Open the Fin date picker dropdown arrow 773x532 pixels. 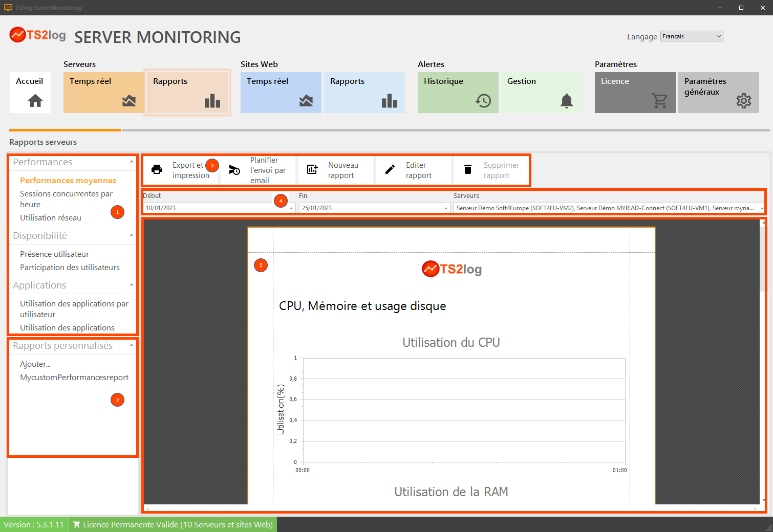(x=446, y=208)
